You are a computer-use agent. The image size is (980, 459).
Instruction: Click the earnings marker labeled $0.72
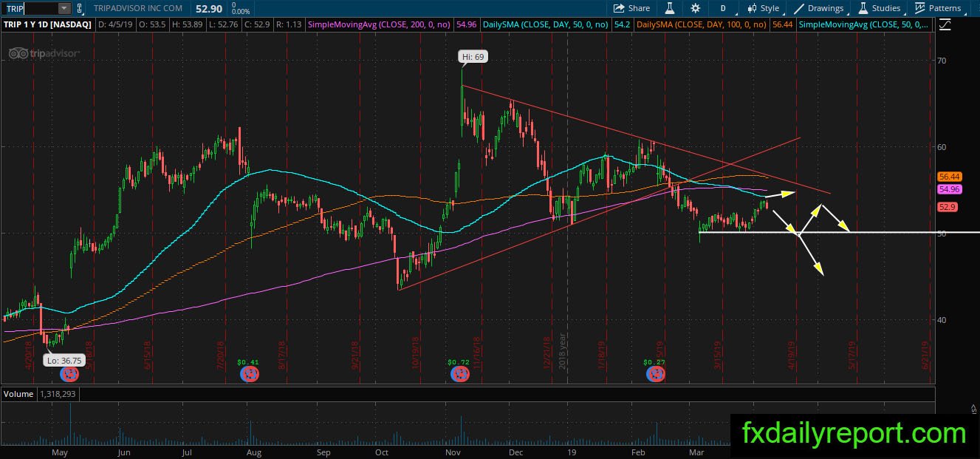460,374
